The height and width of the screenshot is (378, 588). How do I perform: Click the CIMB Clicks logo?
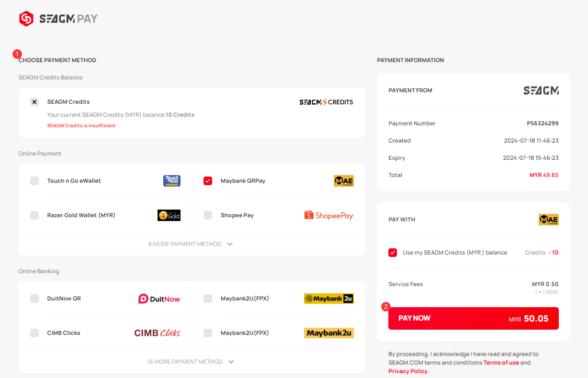click(158, 333)
